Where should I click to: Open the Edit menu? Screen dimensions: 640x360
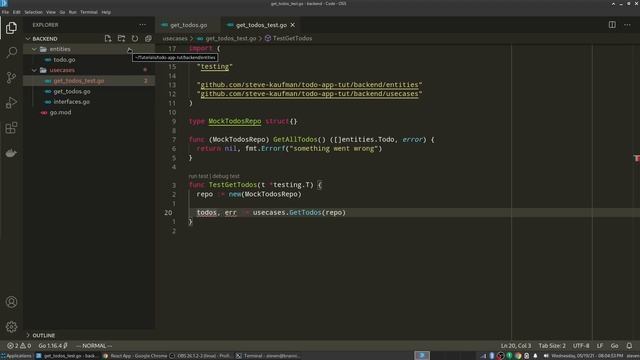(x=16, y=12)
